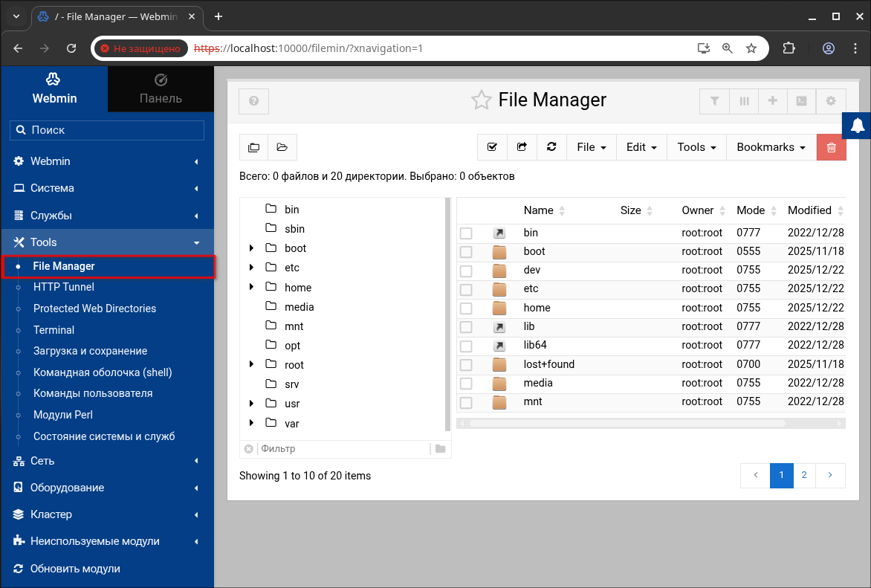Click the filter funnel icon in header

714,101
